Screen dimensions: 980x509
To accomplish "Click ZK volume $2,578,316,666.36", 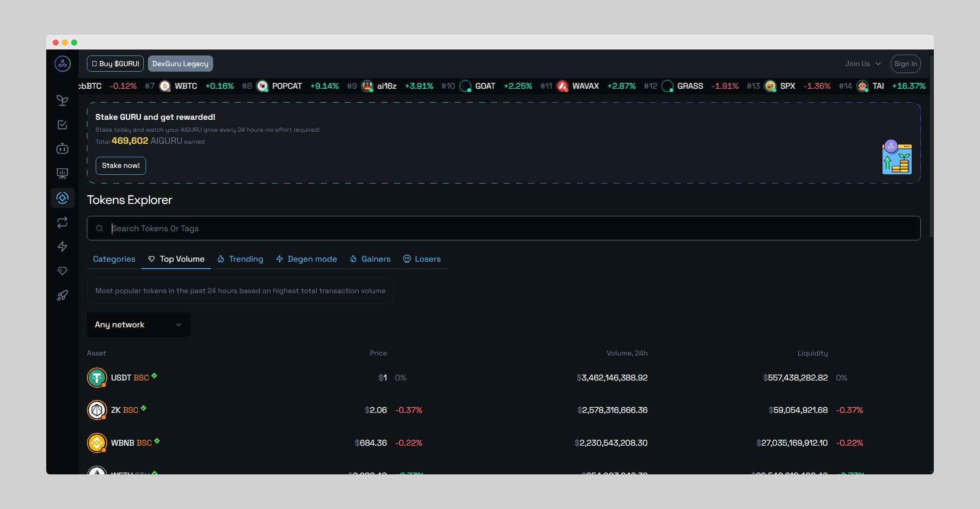I will click(612, 410).
